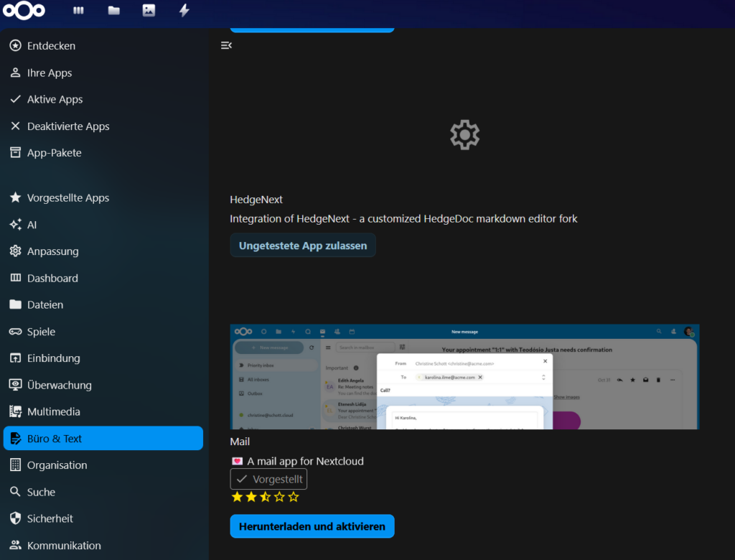
Task: Open the Überwachung monitoring category
Action: (x=57, y=385)
